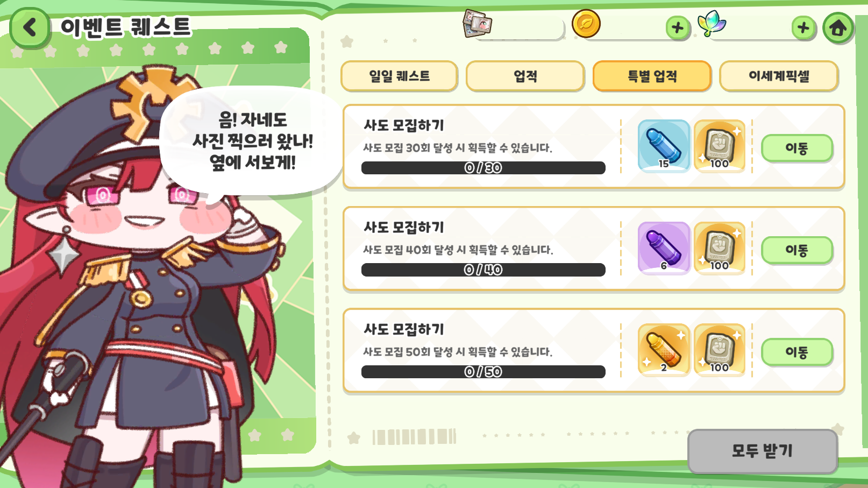Viewport: 868px width, 488px height.
Task: Open the home screen via house icon
Action: 838,28
